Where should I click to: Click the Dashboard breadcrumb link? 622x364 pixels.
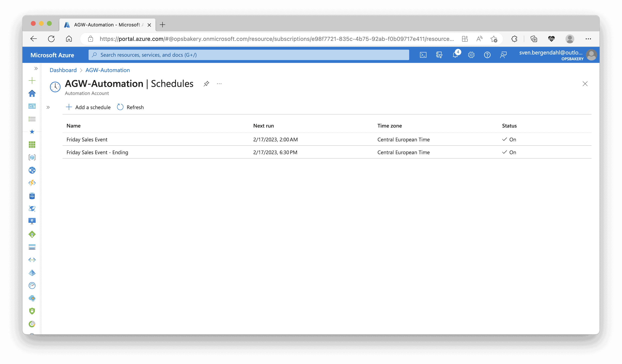point(63,70)
